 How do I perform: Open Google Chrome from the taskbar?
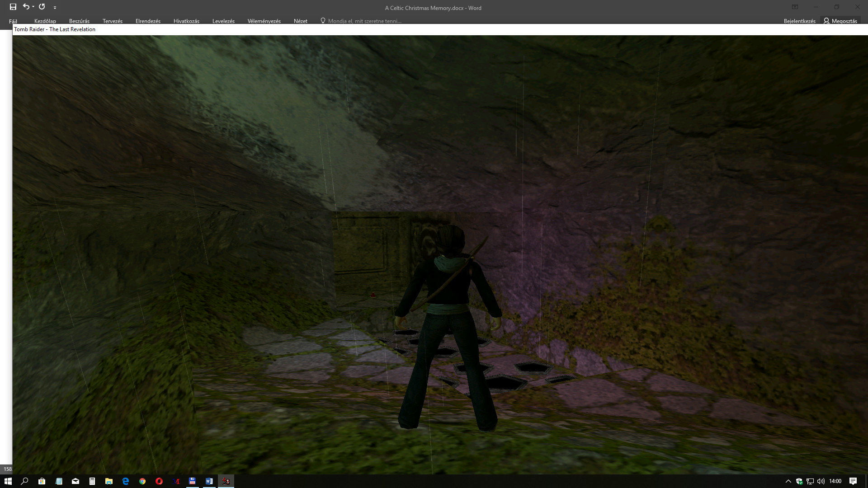[x=142, y=481]
